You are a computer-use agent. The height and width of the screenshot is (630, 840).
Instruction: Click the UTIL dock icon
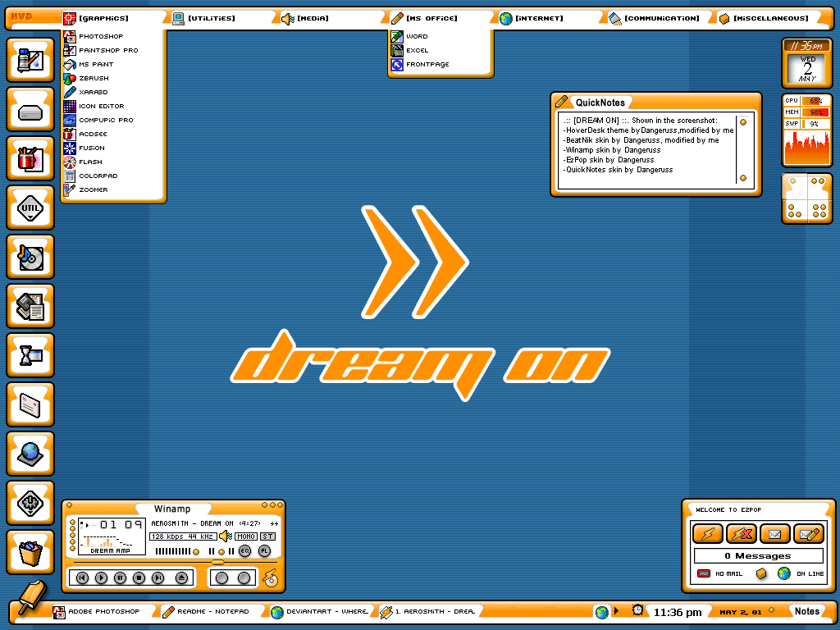(x=30, y=208)
